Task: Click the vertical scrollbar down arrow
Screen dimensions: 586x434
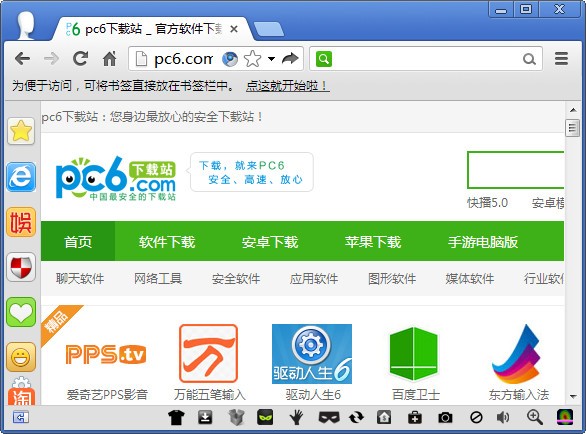Action: [x=573, y=397]
